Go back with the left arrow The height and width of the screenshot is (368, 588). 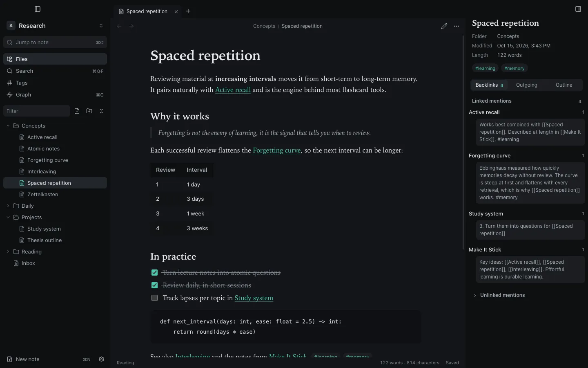pos(119,26)
